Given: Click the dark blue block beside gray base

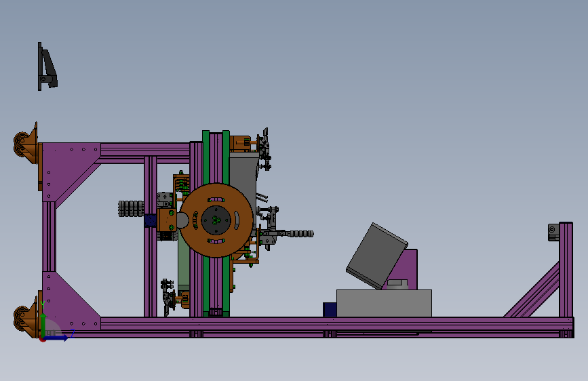Looking at the screenshot, I should [330, 310].
